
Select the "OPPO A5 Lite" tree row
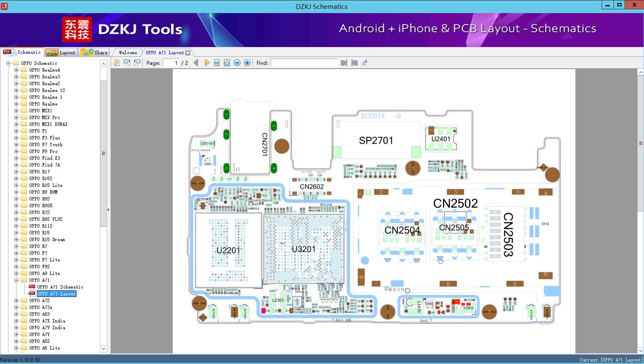(x=44, y=348)
